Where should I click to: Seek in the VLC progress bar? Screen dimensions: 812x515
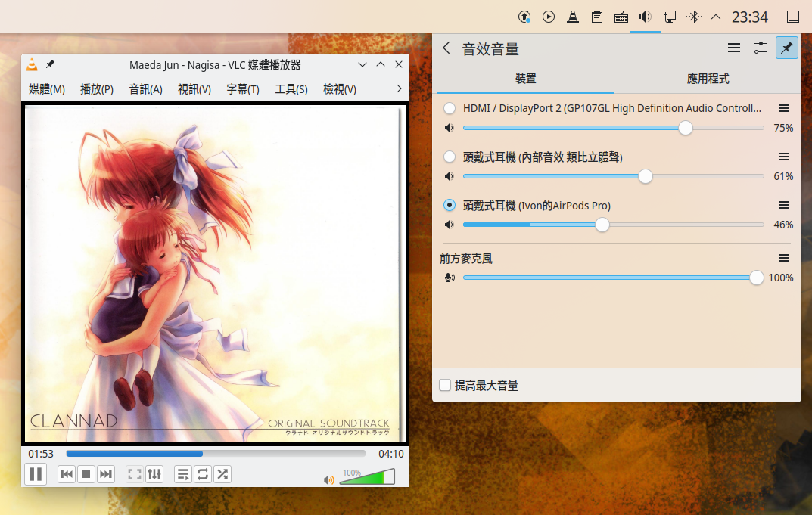pyautogui.click(x=216, y=454)
